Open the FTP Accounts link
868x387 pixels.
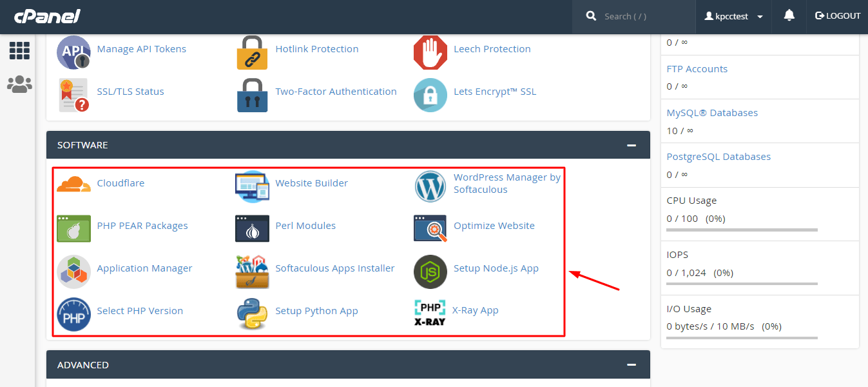click(697, 69)
